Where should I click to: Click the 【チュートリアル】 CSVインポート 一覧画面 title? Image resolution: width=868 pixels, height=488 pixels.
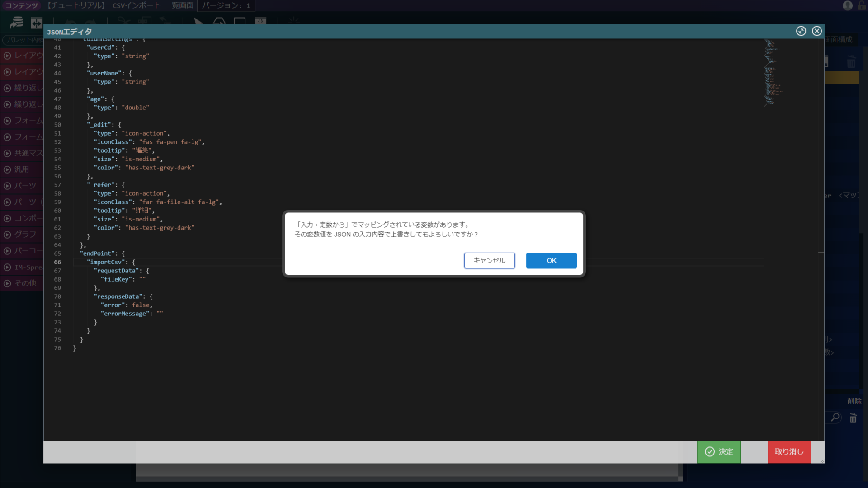coord(120,5)
